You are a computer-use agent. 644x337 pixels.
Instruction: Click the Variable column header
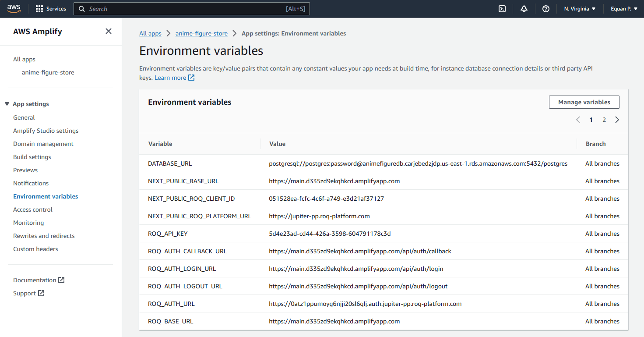tap(160, 144)
